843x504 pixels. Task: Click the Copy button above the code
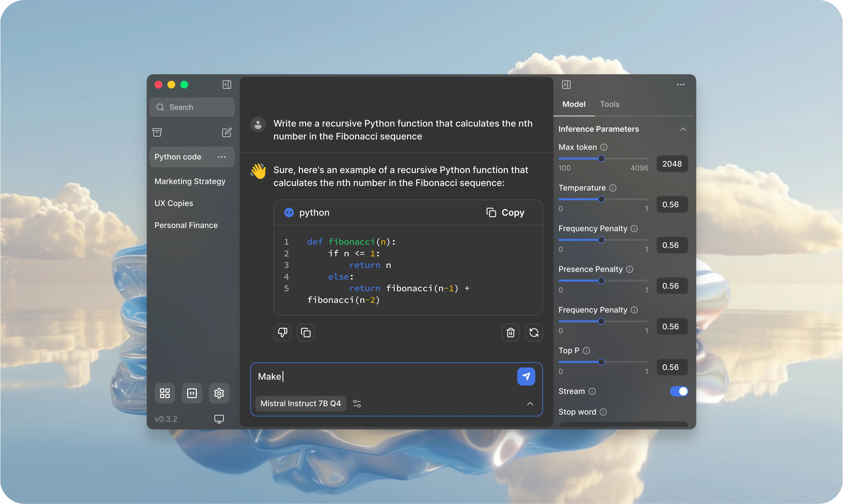505,212
